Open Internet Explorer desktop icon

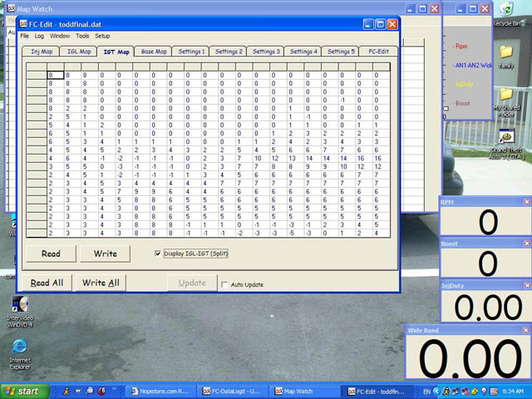tap(20, 354)
